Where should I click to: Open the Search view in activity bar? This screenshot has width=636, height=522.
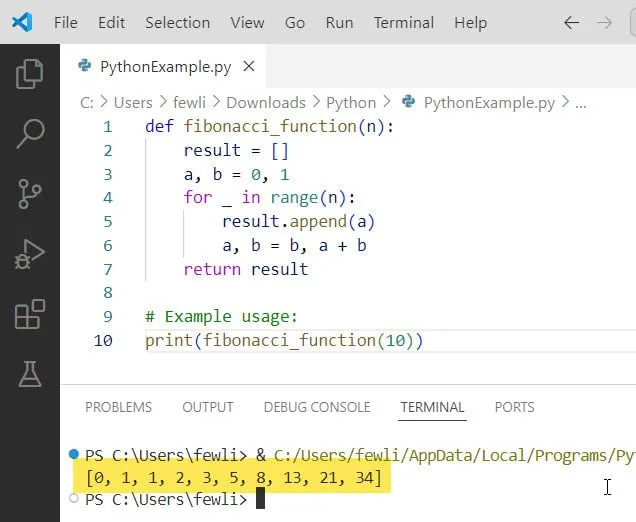point(30,132)
